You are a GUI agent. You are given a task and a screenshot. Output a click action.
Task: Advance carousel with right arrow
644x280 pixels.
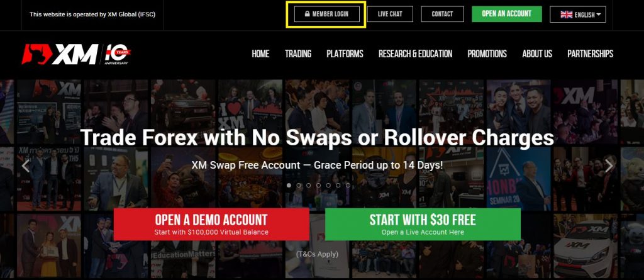pyautogui.click(x=609, y=165)
